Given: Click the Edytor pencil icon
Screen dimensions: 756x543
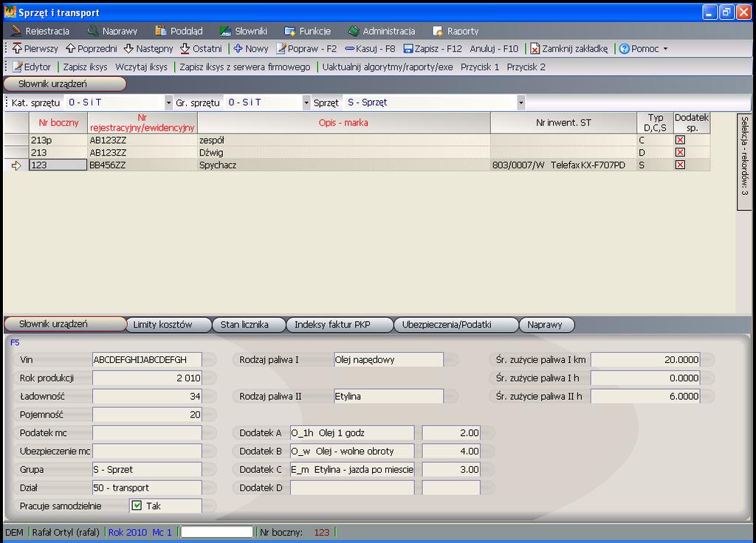Looking at the screenshot, I should click(x=18, y=66).
